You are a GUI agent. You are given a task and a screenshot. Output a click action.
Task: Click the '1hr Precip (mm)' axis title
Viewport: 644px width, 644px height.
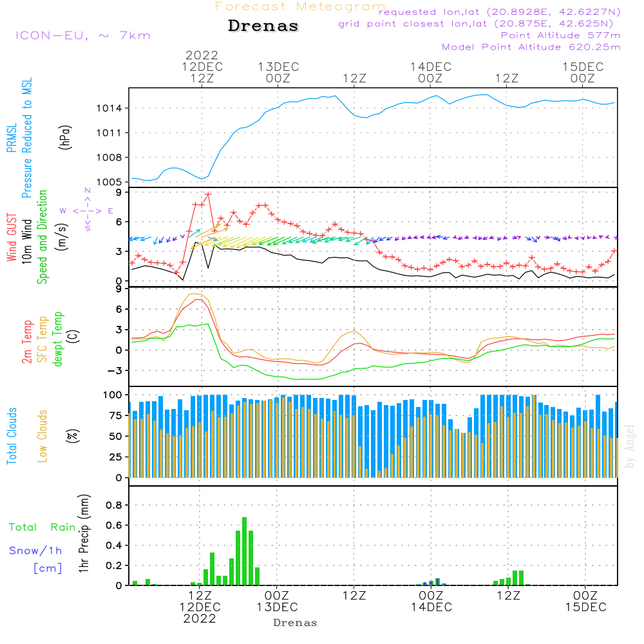(x=84, y=533)
